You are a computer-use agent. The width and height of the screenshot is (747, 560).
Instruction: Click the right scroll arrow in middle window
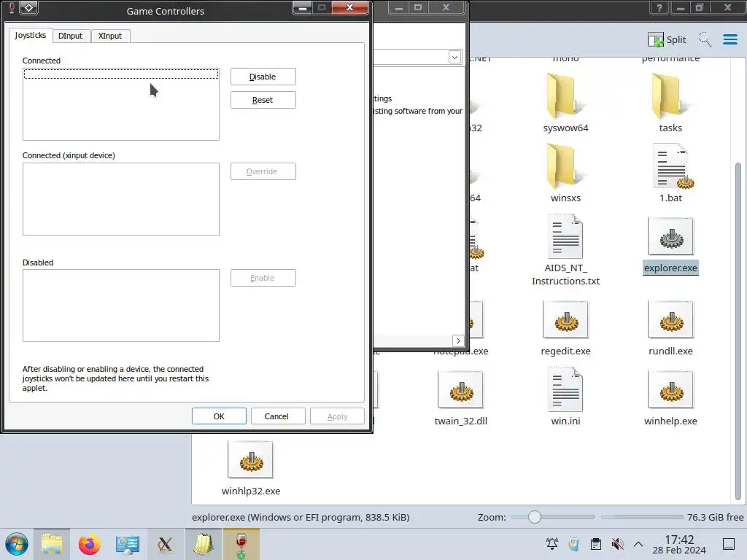click(458, 341)
